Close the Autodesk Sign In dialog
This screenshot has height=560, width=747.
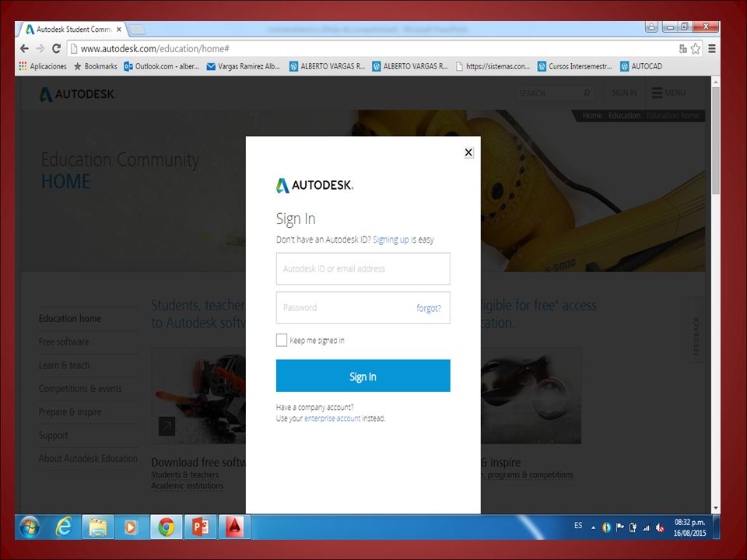pos(468,152)
